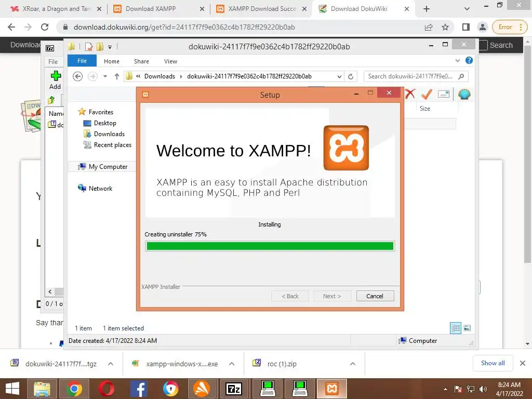Open Explorer help question mark
This screenshot has width=532, height=399.
469,60
